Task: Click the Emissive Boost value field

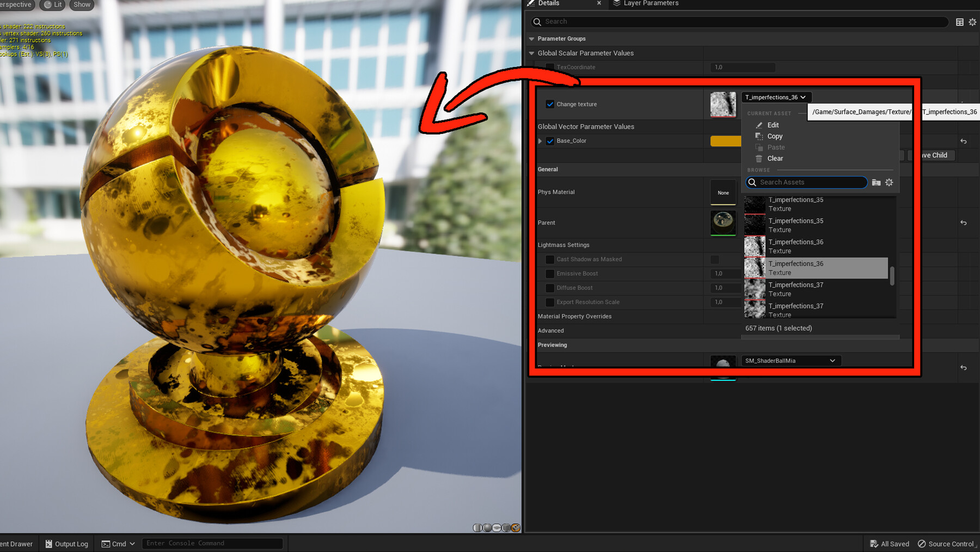Action: click(726, 274)
